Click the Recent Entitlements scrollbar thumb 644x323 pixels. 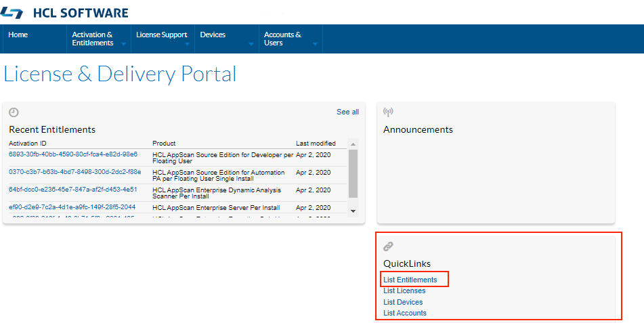[353, 174]
